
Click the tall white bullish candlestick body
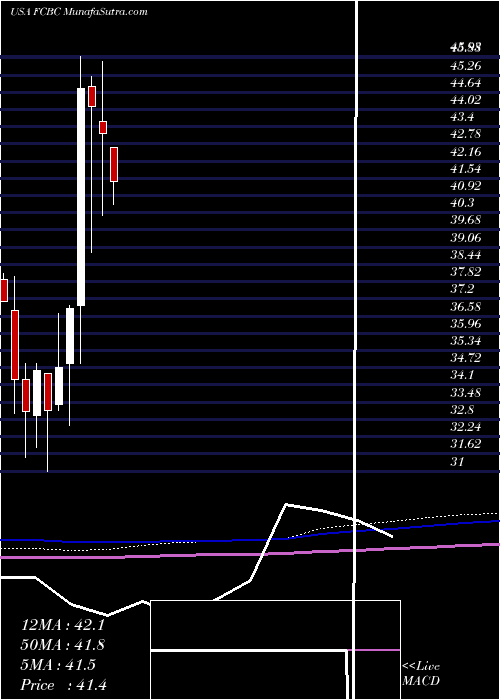pos(81,197)
